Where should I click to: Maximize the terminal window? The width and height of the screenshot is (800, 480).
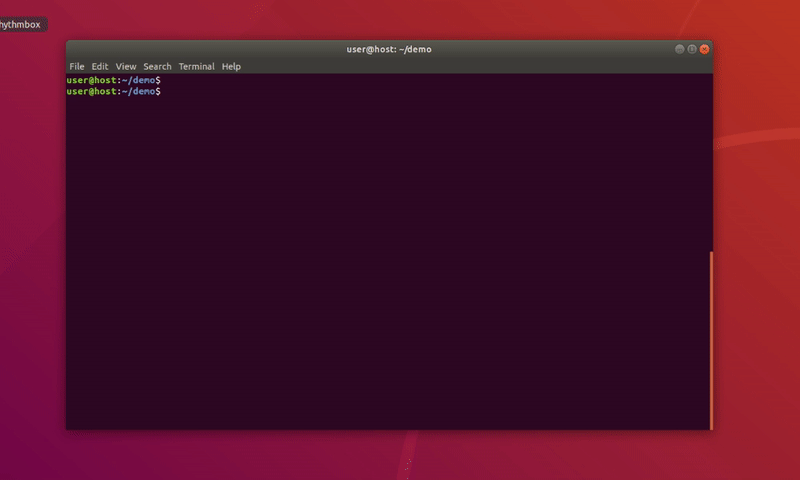pyautogui.click(x=692, y=49)
